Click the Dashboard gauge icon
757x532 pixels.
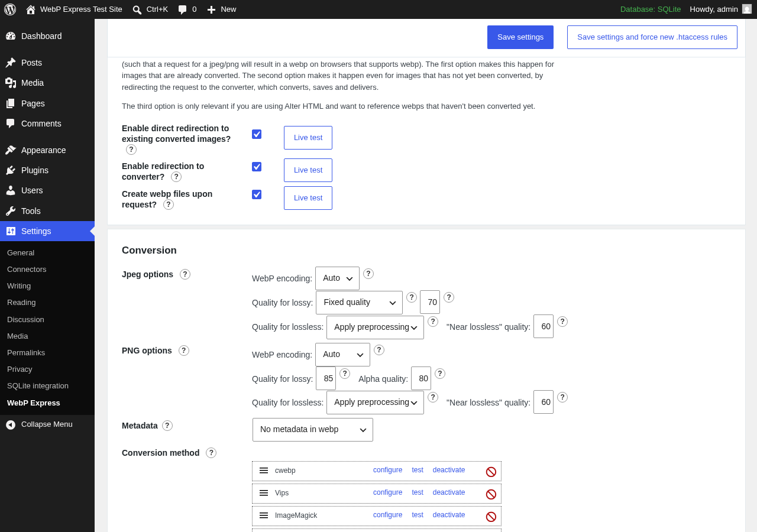click(x=11, y=36)
